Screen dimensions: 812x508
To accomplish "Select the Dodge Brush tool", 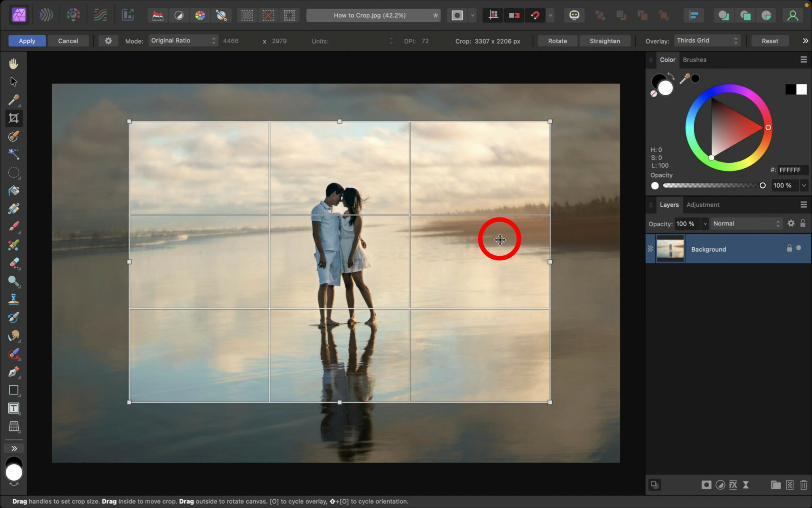I will coord(13,281).
